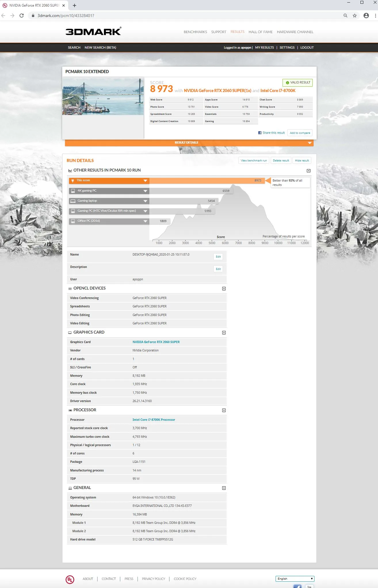Go to Search

(74, 47)
